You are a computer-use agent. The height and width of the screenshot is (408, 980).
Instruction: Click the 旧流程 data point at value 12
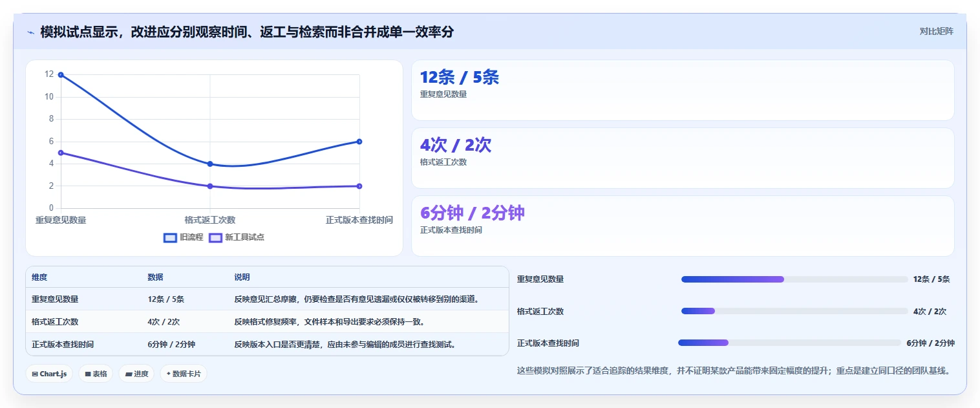pyautogui.click(x=61, y=75)
